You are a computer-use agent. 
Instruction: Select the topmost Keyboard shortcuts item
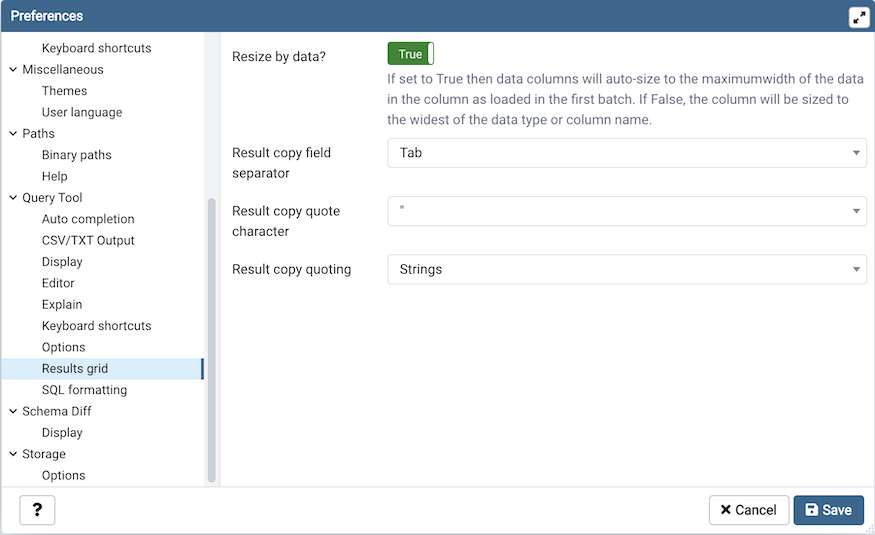point(97,48)
